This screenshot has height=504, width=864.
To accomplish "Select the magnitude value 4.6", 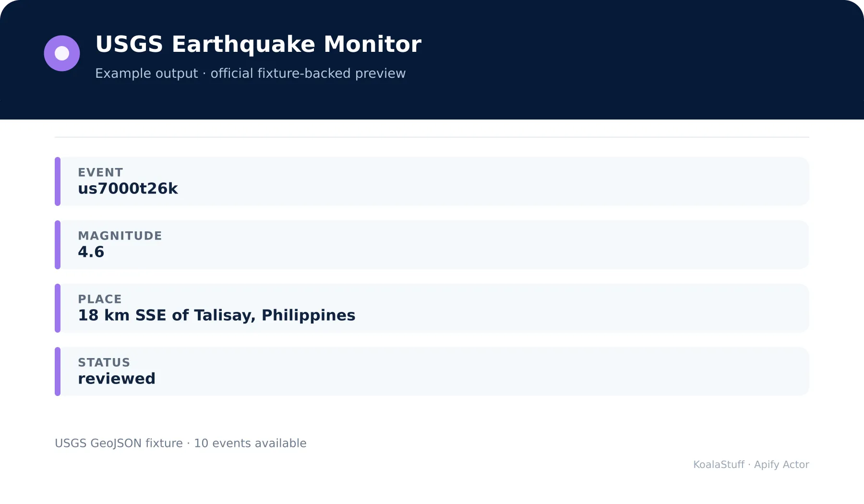I will (x=91, y=252).
